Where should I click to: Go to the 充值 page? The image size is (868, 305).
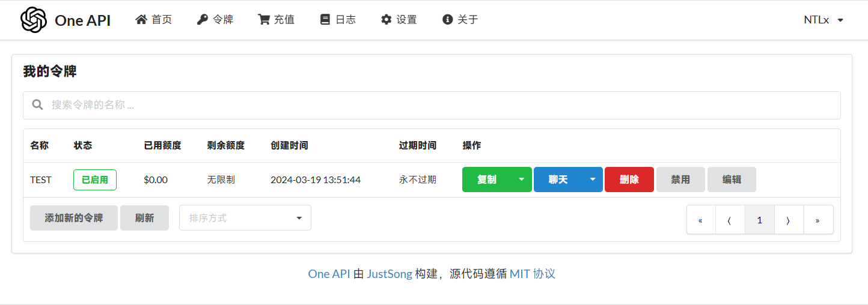click(277, 20)
